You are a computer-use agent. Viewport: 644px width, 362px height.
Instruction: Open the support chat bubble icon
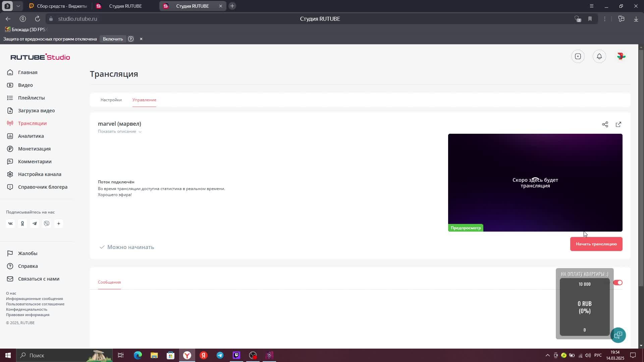618,335
